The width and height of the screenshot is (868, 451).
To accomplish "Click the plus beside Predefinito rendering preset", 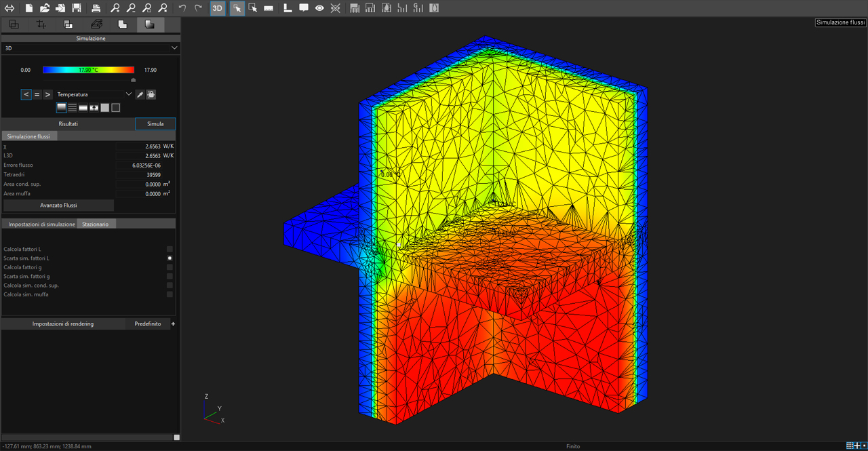I will [173, 324].
